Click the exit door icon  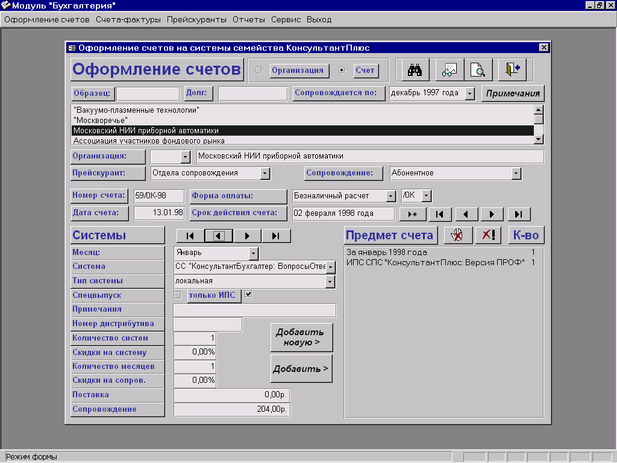click(512, 69)
